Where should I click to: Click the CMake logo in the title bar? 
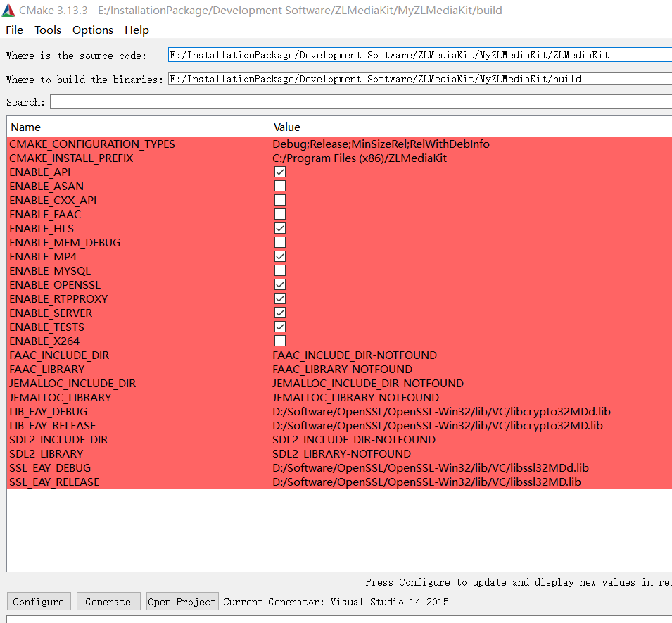click(x=10, y=10)
